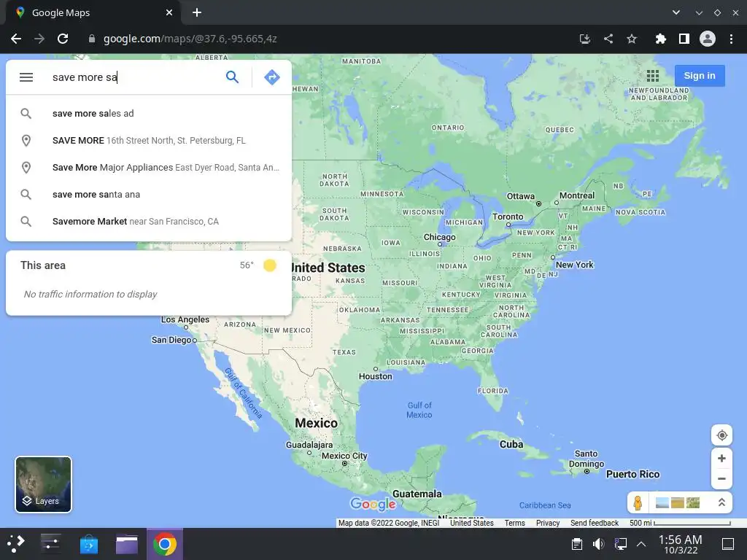Click the Mexico City label
This screenshot has height=560, width=747.
[x=344, y=456]
